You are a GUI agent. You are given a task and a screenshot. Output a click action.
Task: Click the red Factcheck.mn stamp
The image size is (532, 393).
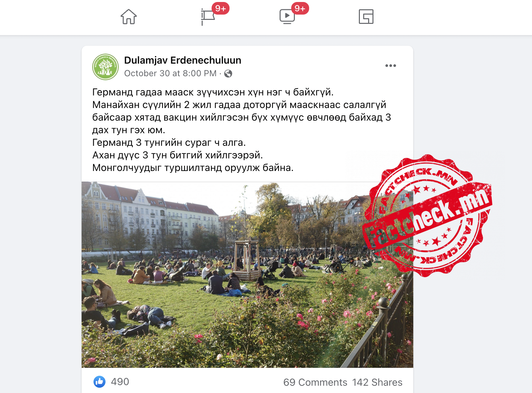click(x=427, y=215)
